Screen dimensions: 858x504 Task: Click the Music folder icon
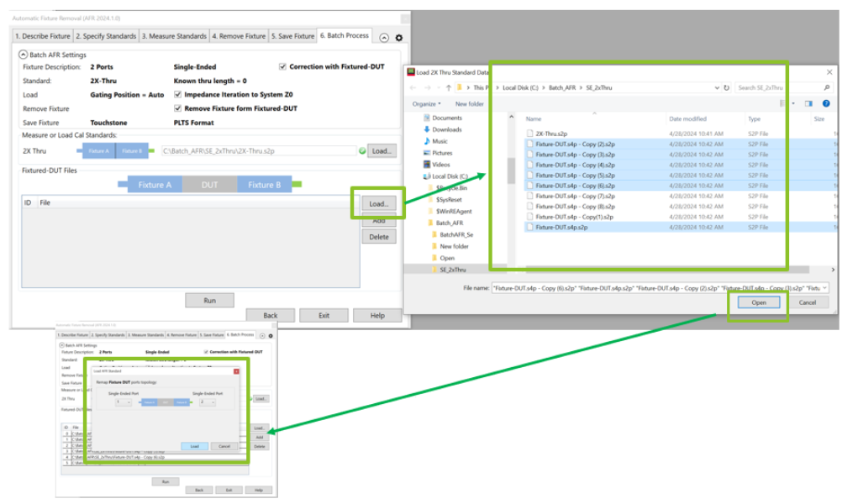tap(426, 141)
